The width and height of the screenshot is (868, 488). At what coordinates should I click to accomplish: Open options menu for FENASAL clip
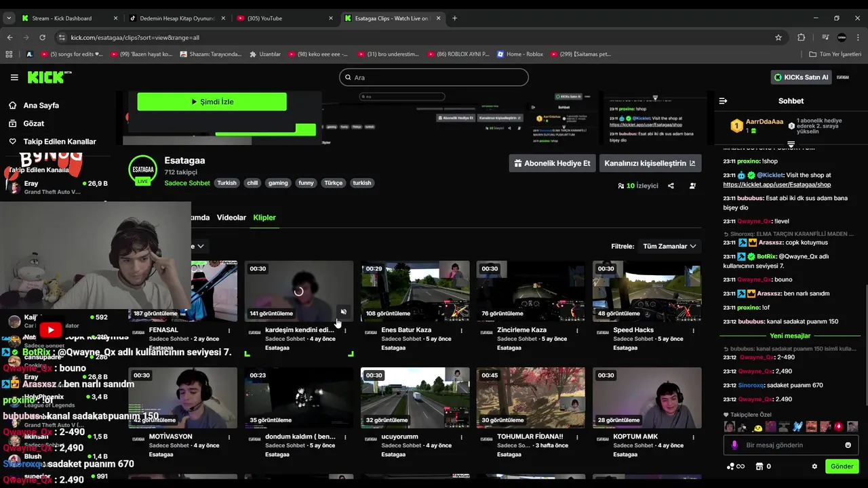coord(229,331)
